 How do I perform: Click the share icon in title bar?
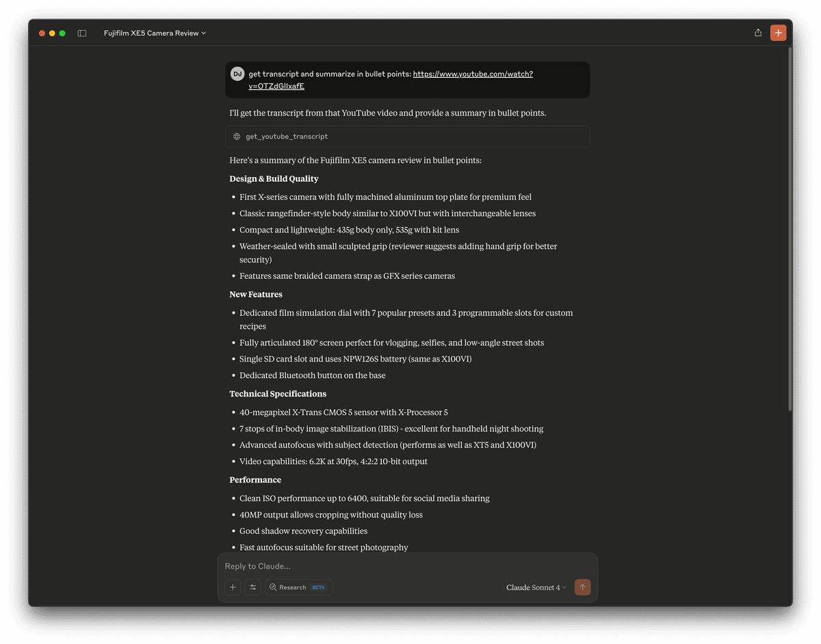[x=758, y=33]
